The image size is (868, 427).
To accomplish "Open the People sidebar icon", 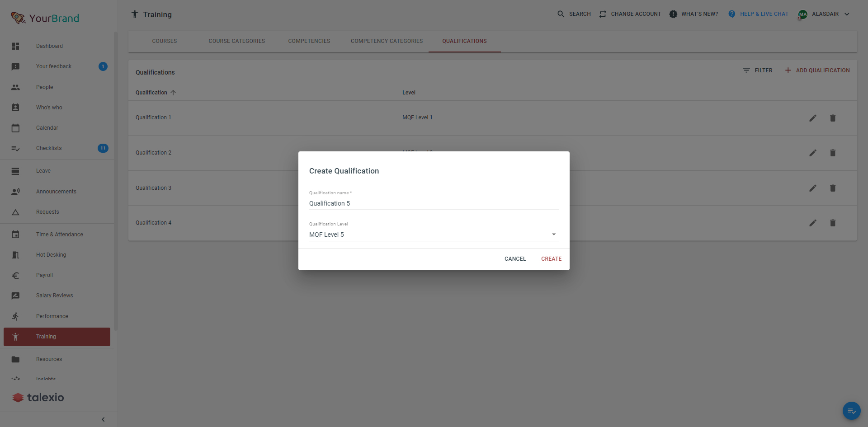I will click(15, 87).
